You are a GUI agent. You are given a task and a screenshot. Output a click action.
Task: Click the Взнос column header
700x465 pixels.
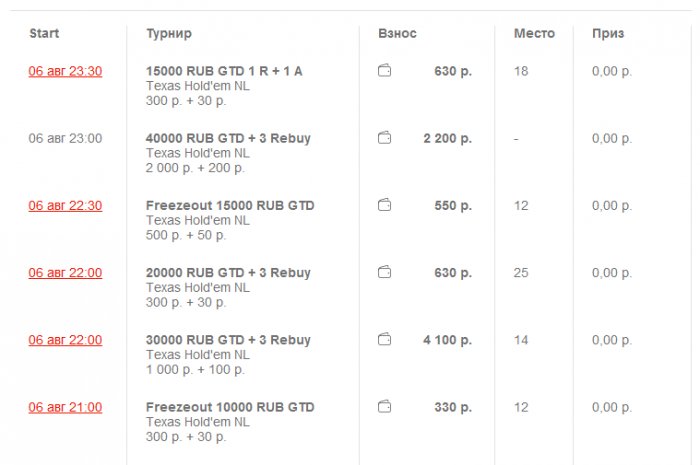tap(397, 33)
